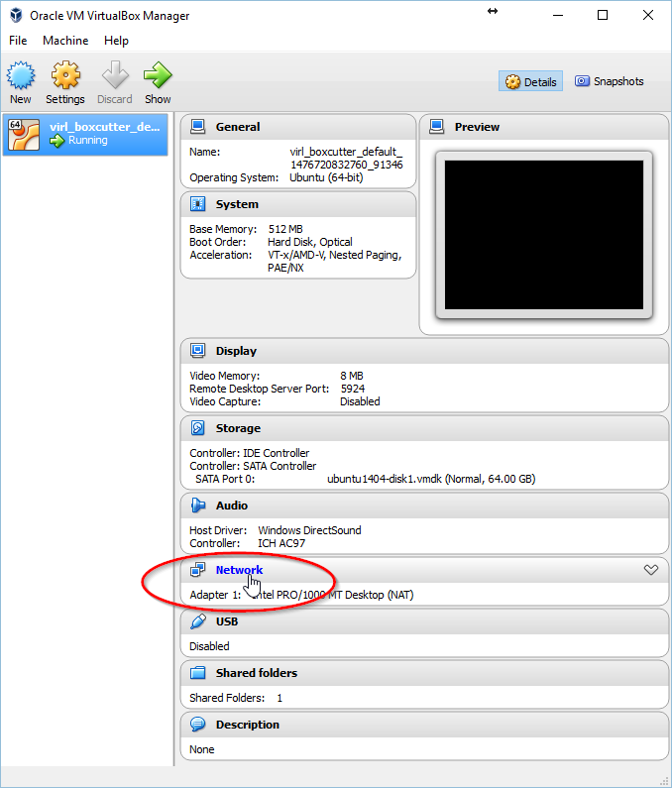Maximize the VirtualBox Manager window
This screenshot has width=672, height=788.
click(603, 15)
